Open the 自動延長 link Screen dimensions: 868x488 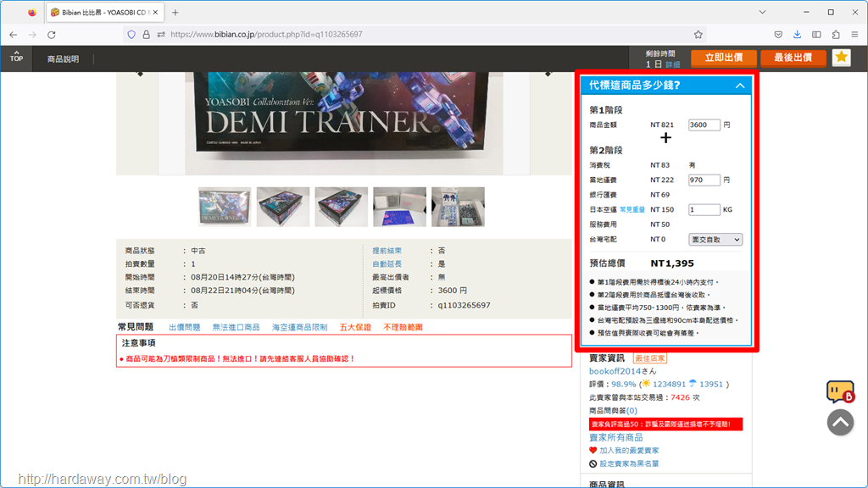tap(387, 264)
